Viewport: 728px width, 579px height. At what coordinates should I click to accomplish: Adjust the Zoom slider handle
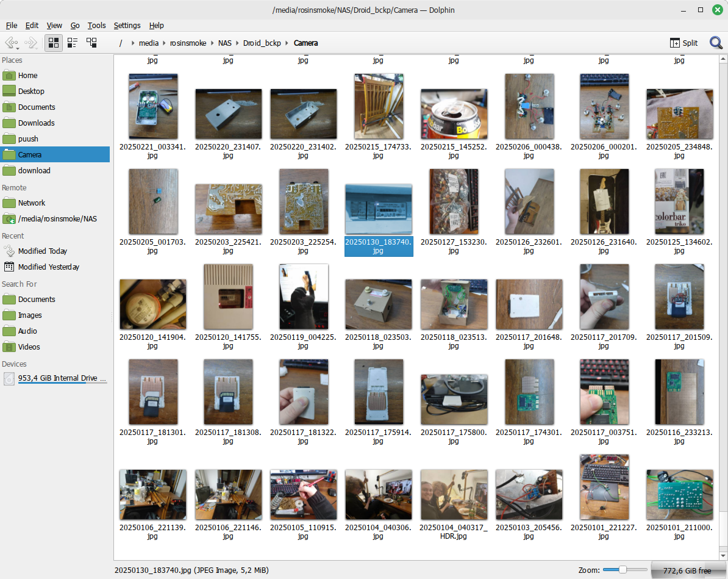(x=623, y=570)
